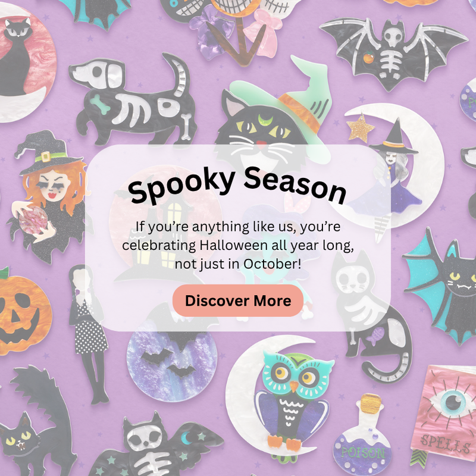
Task: Select the purple POISON potion bottle
Action: (x=362, y=437)
